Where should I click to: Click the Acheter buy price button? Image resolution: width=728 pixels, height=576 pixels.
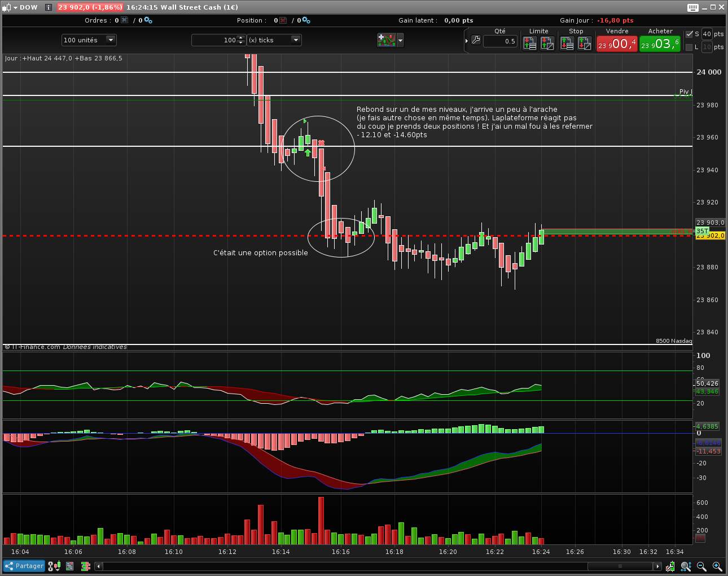pyautogui.click(x=660, y=43)
